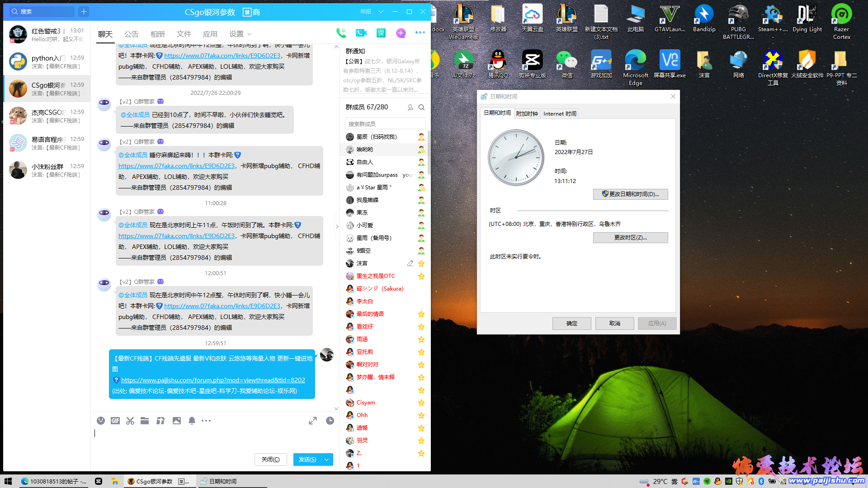Open Bandizip desktop icon

click(704, 19)
